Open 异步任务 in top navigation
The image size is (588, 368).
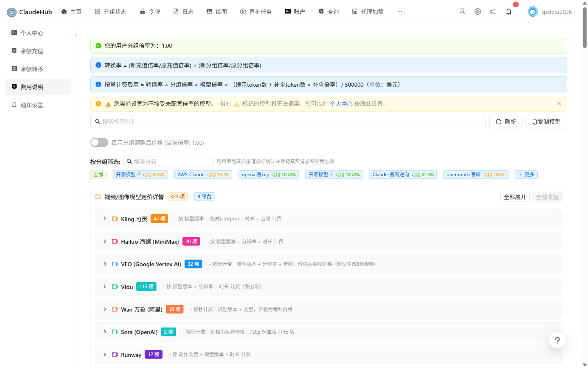click(x=256, y=11)
